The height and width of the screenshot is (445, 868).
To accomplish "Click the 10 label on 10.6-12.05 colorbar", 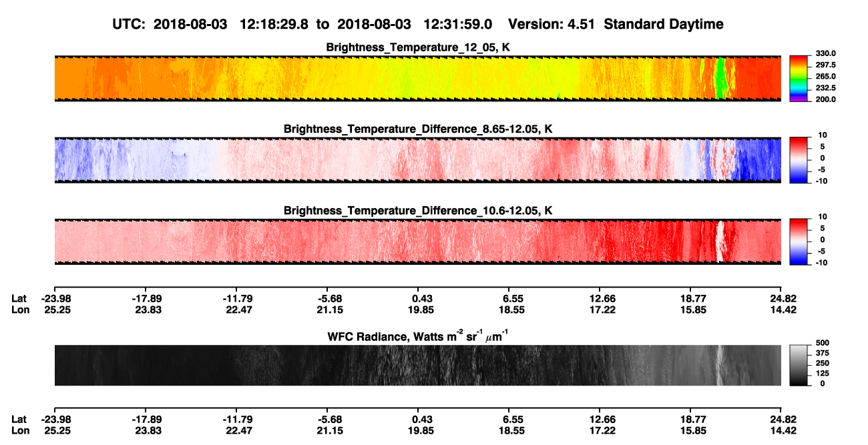I will (823, 217).
